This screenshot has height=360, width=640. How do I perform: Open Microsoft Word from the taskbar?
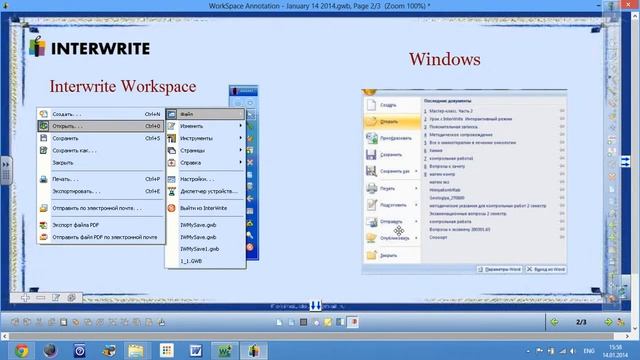(x=196, y=351)
